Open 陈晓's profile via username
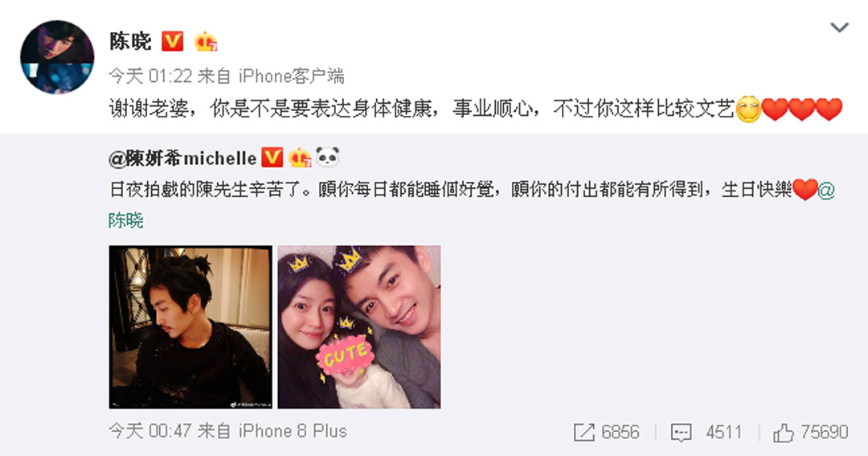 (x=130, y=42)
